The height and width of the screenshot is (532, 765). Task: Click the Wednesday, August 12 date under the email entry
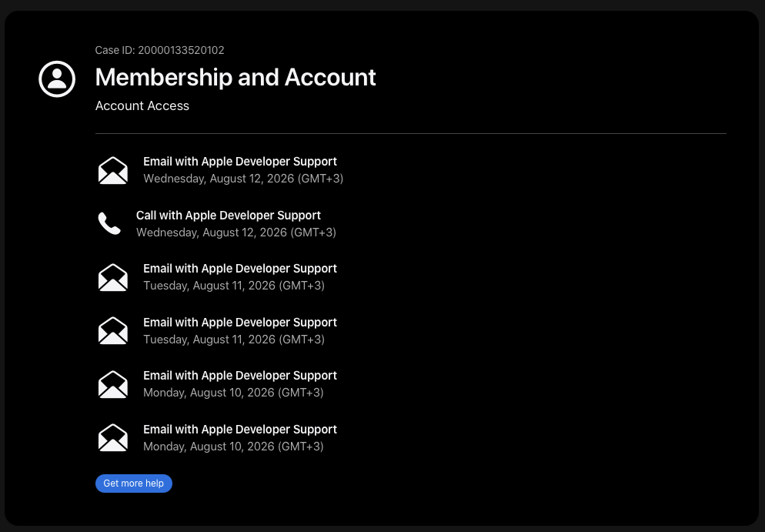pos(243,179)
